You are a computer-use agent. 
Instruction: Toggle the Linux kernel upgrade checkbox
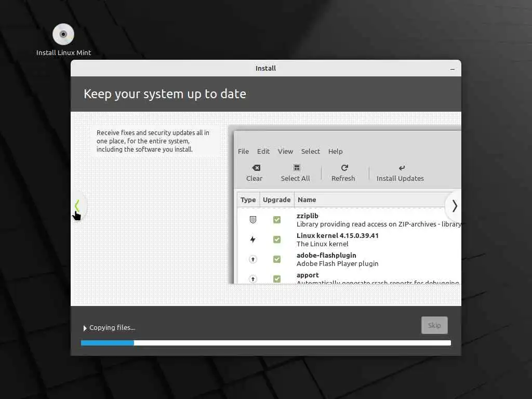(x=277, y=240)
